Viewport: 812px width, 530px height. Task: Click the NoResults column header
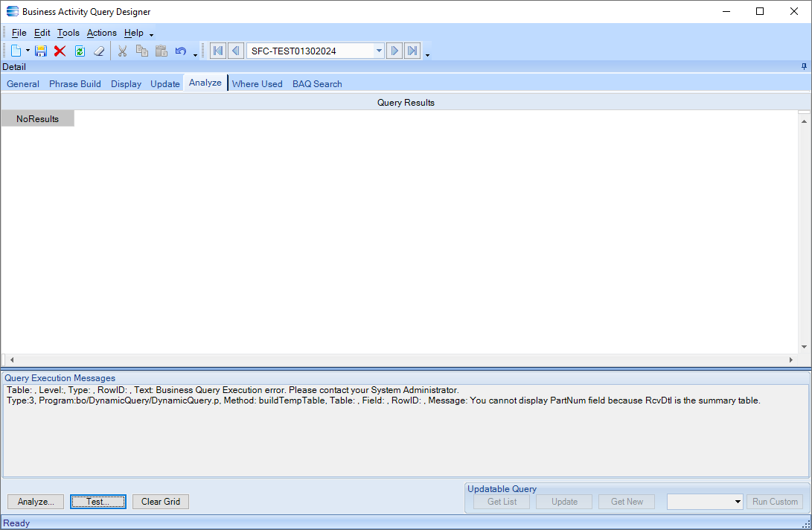pos(37,118)
